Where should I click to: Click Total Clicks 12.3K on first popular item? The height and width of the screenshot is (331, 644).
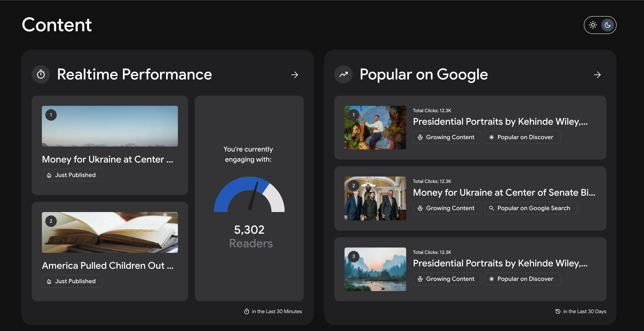(x=432, y=110)
